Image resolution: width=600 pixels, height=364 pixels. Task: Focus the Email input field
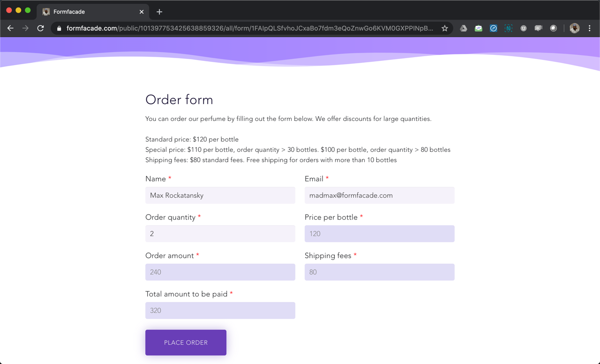tap(379, 195)
